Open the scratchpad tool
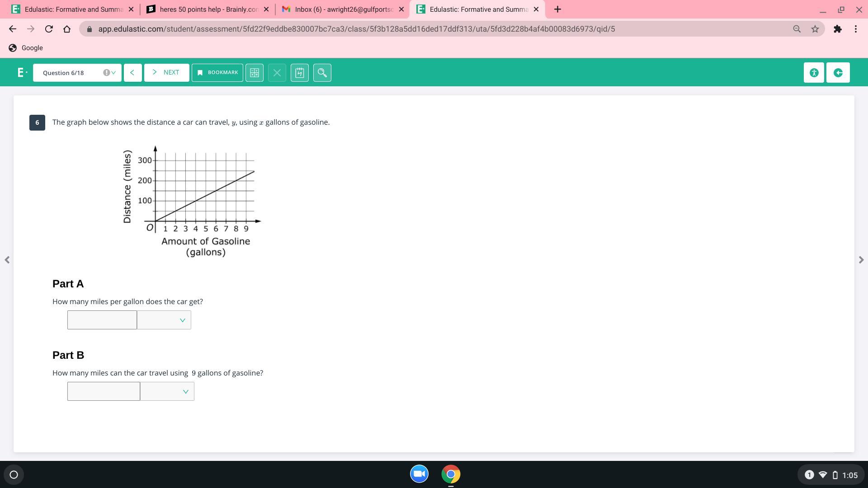868x488 pixels. (x=300, y=73)
